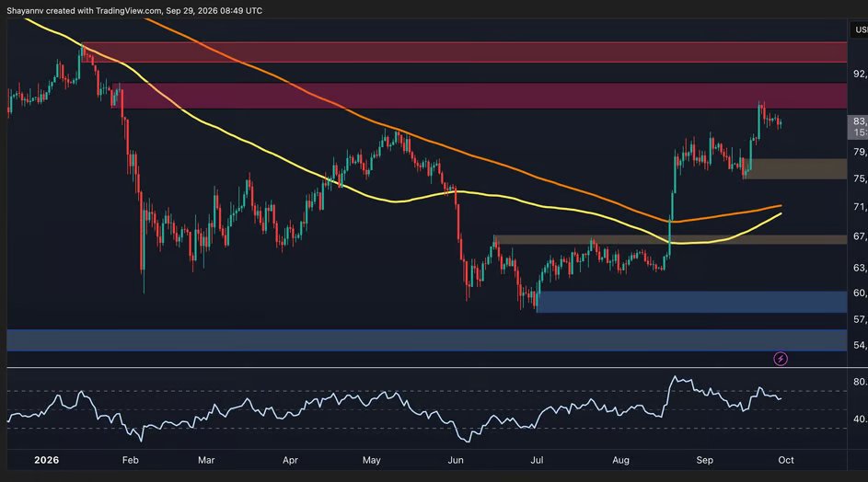Click the 60 price scale label
Screen dimensions: 868x482
coord(861,293)
